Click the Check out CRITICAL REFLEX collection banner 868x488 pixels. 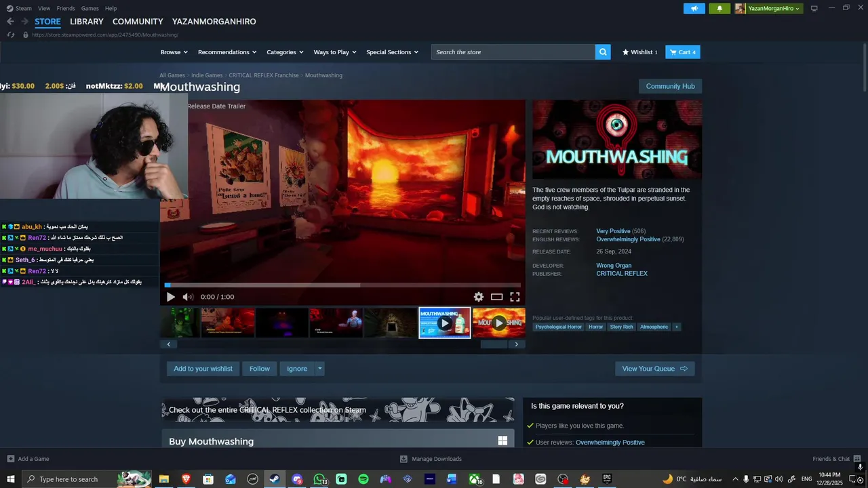click(338, 410)
